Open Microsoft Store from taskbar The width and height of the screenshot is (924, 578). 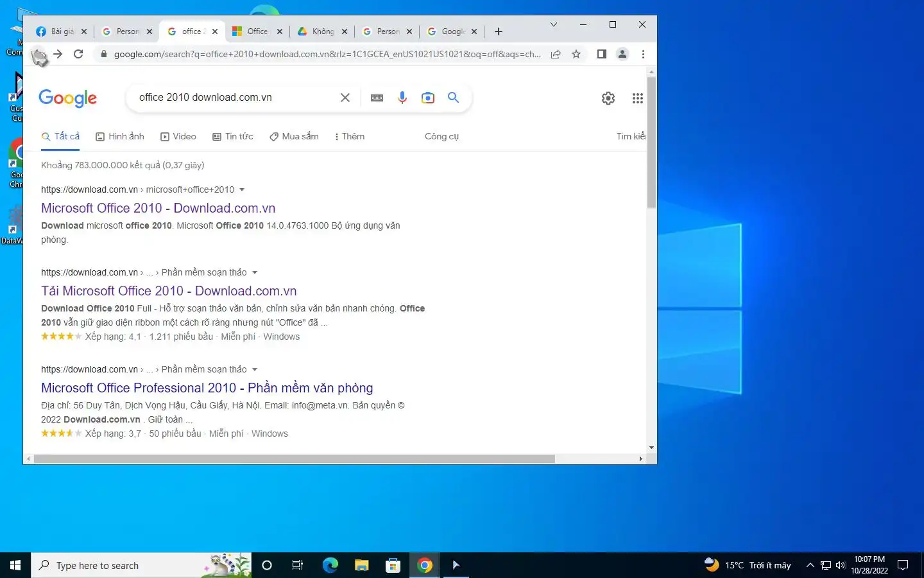pyautogui.click(x=393, y=565)
